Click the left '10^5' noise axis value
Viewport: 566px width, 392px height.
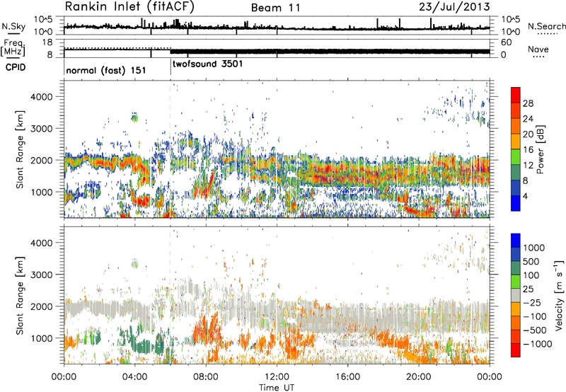[44, 19]
